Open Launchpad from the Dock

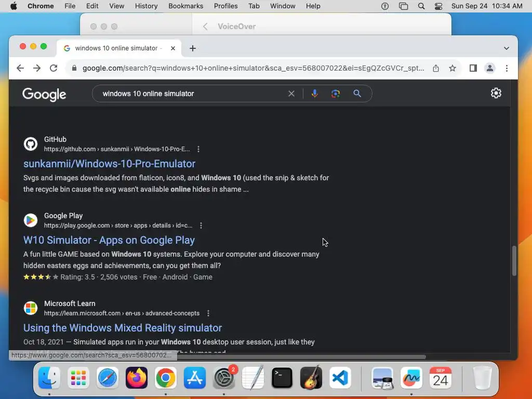[x=78, y=378]
